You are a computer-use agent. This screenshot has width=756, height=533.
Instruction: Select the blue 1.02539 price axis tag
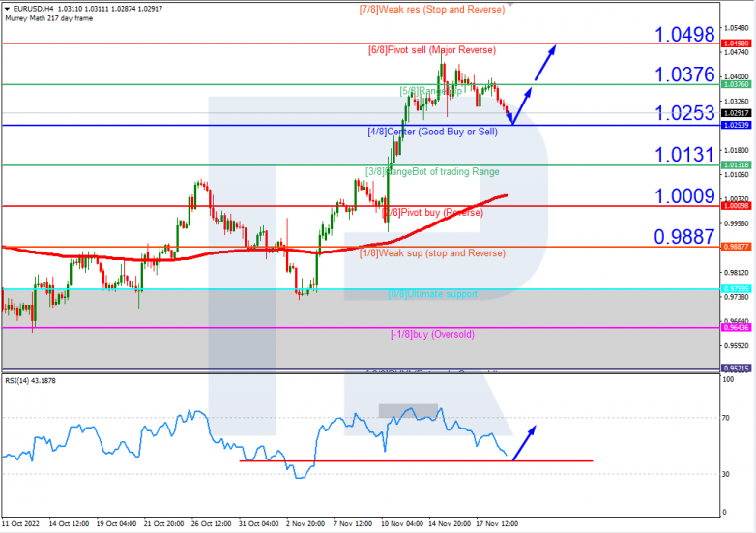pyautogui.click(x=736, y=125)
